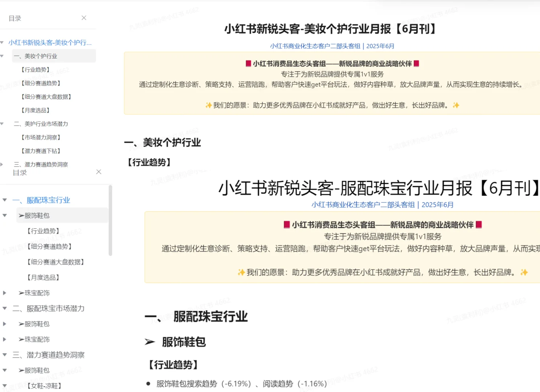Screen dimensions: 540x392
Task: Expand "➣服饰鞋包" under 三、潜力赛道趋势洞察
Action: 4,370
